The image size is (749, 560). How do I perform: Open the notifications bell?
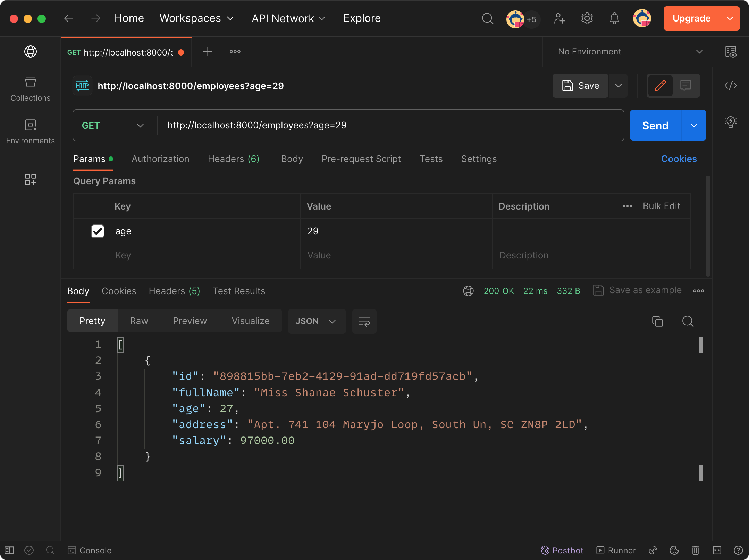pos(614,18)
